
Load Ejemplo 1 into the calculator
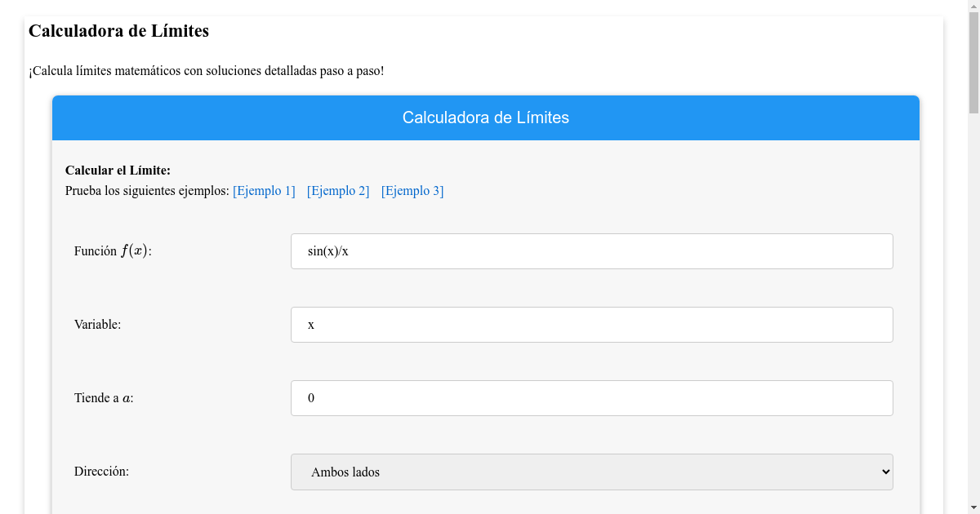(x=264, y=190)
